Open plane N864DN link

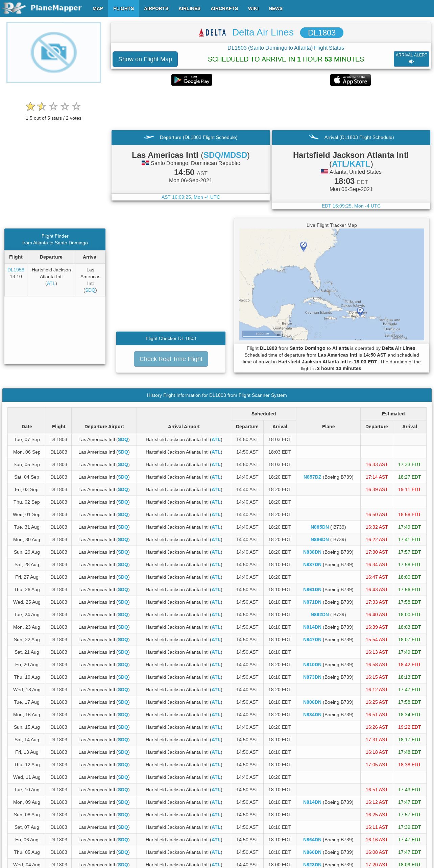(312, 840)
